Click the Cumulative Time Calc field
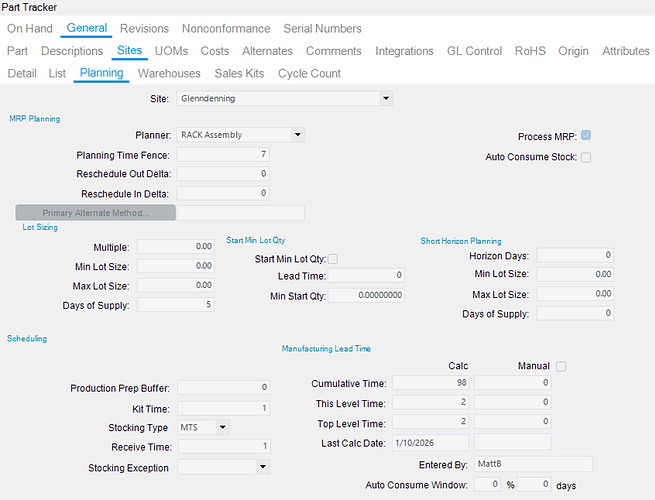 430,383
